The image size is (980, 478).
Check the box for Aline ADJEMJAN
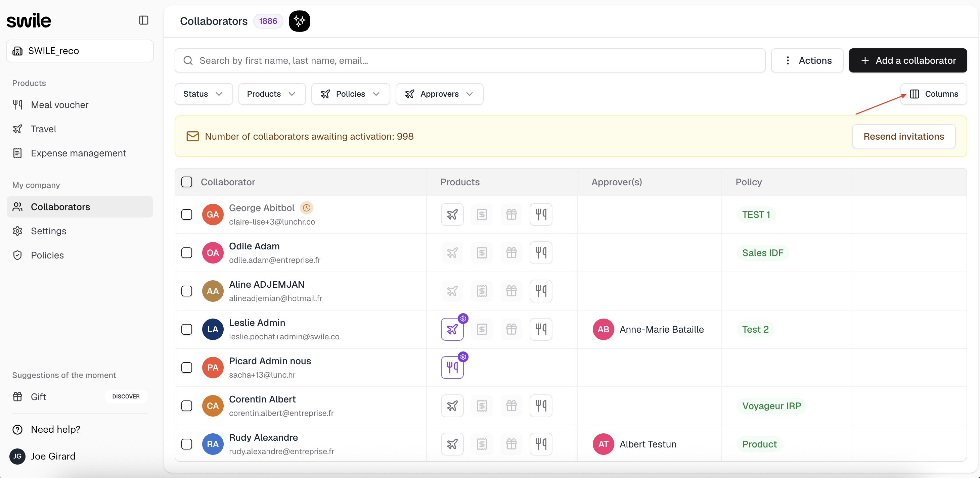(186, 291)
